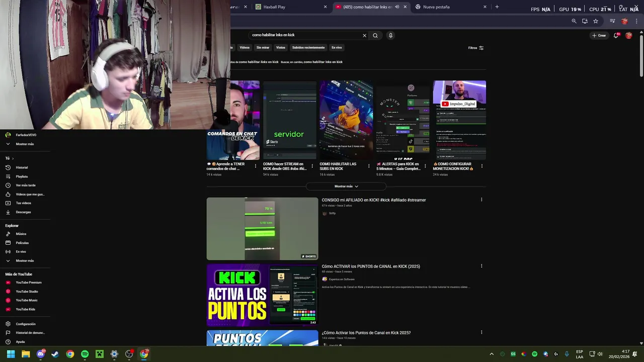Open Historial de denuncias
Screen dimensions: 644x362
pos(30,333)
